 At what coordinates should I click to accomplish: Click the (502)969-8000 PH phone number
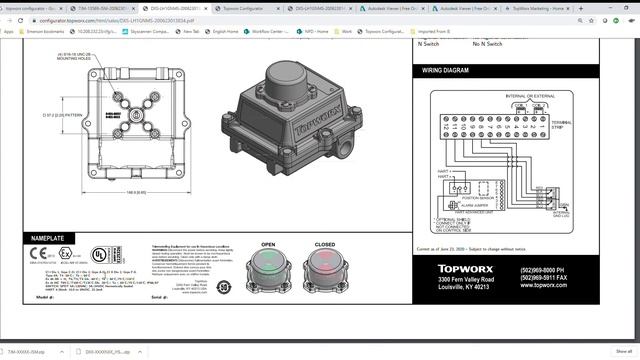pyautogui.click(x=542, y=270)
